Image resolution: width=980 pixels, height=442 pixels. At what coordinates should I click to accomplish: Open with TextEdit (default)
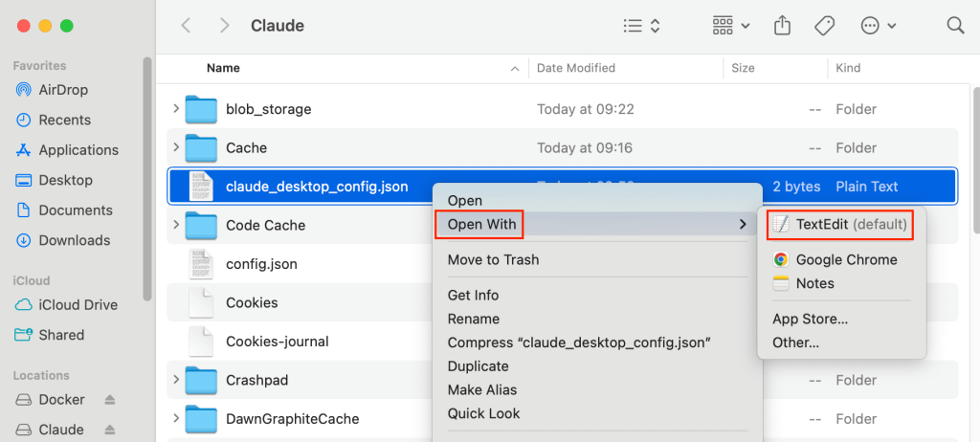tap(840, 225)
